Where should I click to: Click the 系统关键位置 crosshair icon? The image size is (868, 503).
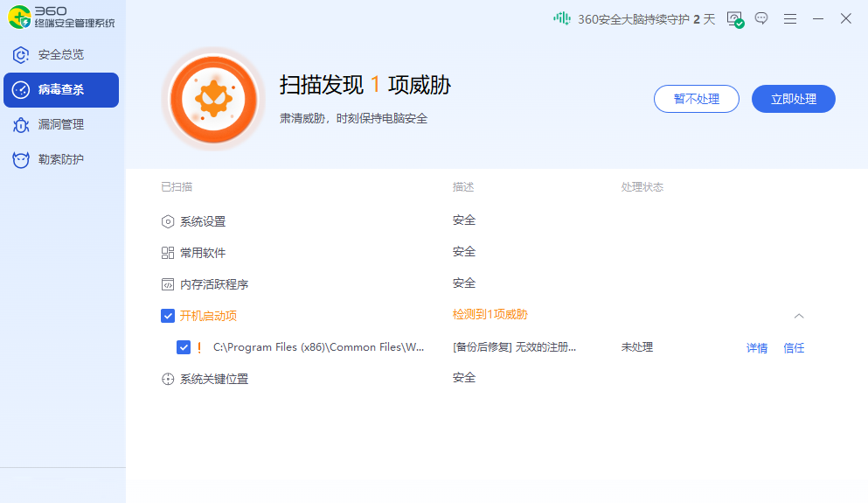(168, 379)
